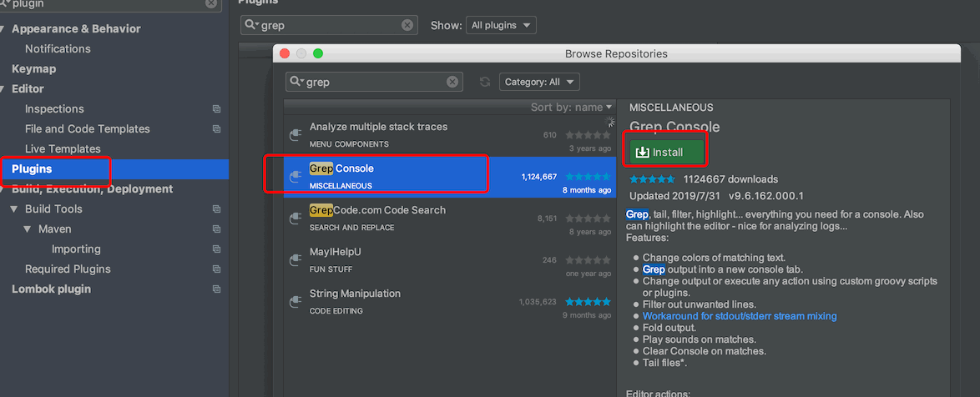980x397 pixels.
Task: Click plug icon of String Manipulation row
Action: pos(296,302)
